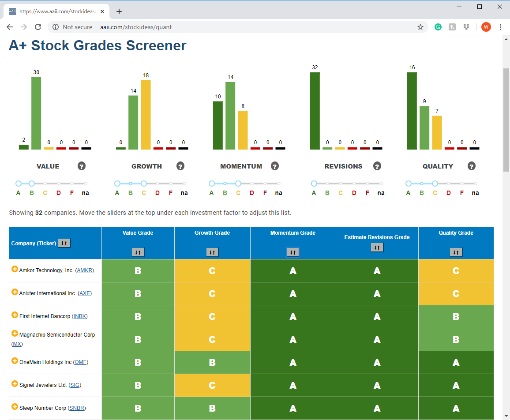Open the AMKR ticker link
The height and width of the screenshot is (420, 510).
(85, 270)
